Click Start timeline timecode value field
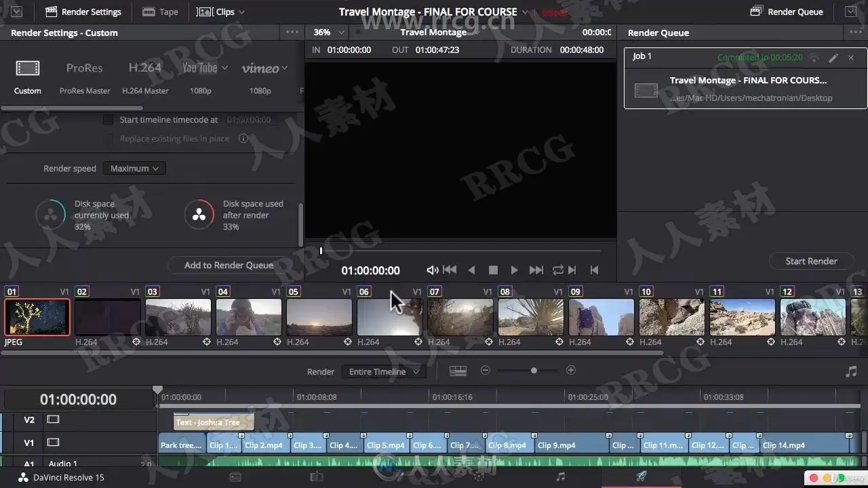868x488 pixels. click(249, 119)
